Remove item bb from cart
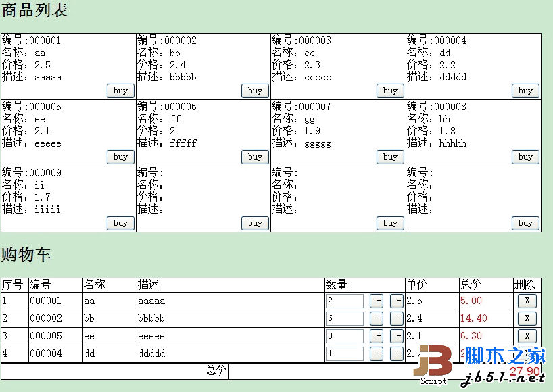Screen dimensions: 553x392 coord(527,318)
